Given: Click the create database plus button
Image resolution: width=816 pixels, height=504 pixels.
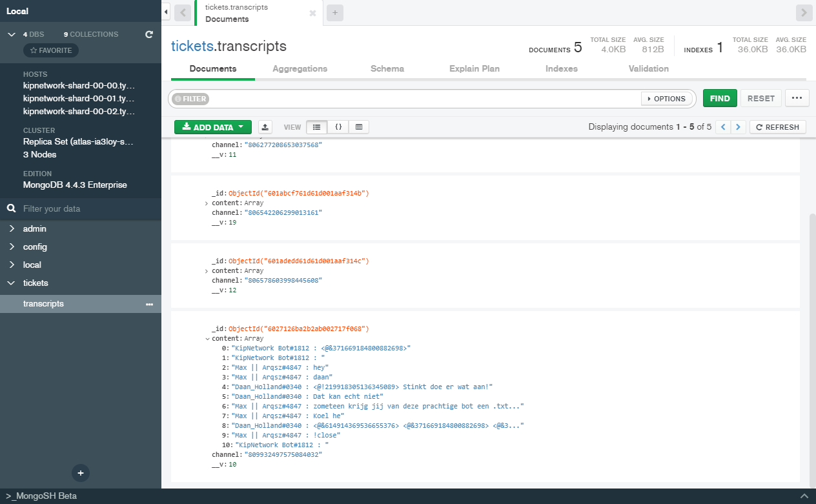Looking at the screenshot, I should click(x=81, y=473).
